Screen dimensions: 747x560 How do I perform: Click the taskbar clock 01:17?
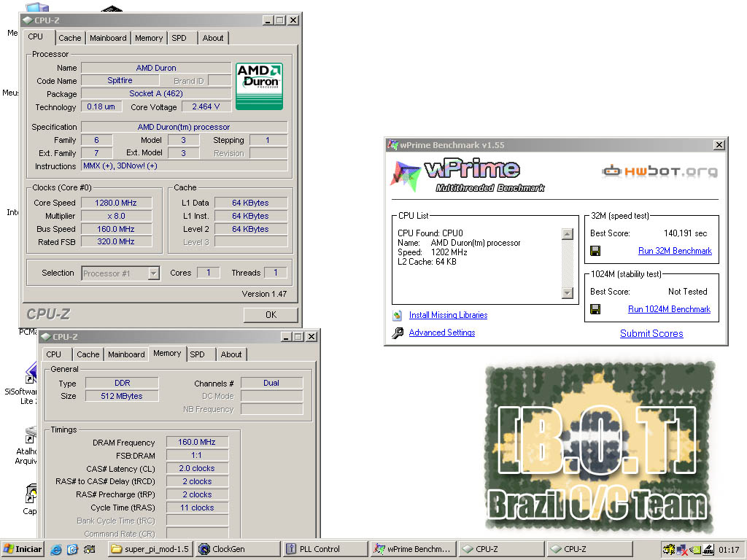pos(729,550)
